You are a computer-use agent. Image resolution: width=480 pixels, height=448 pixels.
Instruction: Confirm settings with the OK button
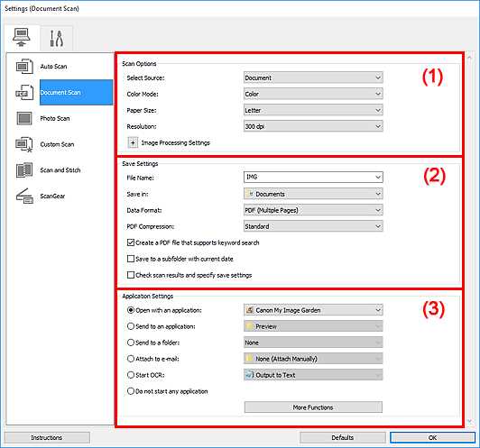[x=432, y=437]
